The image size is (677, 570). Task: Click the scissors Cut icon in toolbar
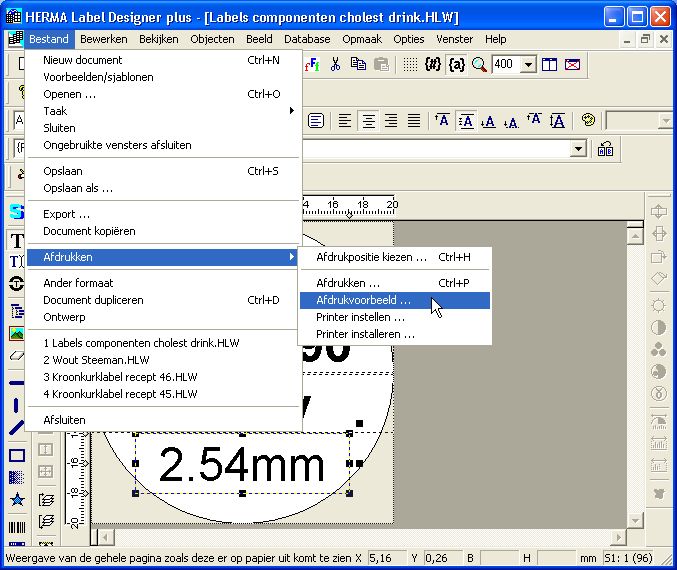tap(335, 64)
